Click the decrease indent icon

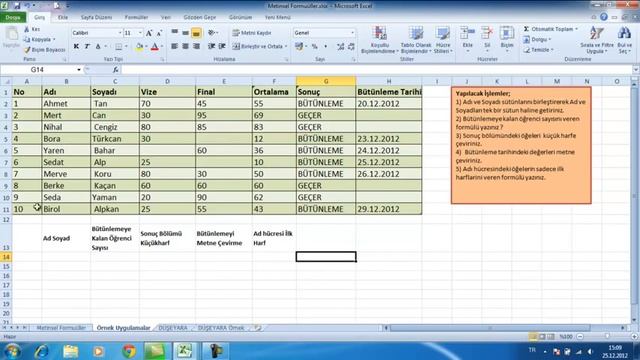pos(211,47)
